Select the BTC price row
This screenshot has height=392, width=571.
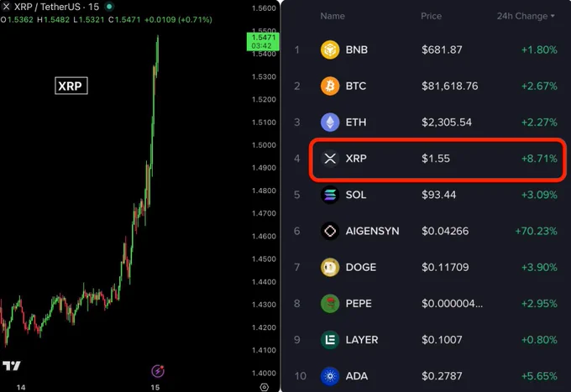[426, 86]
